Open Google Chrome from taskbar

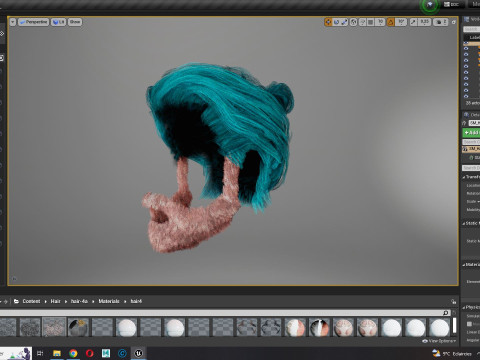[x=73, y=353]
